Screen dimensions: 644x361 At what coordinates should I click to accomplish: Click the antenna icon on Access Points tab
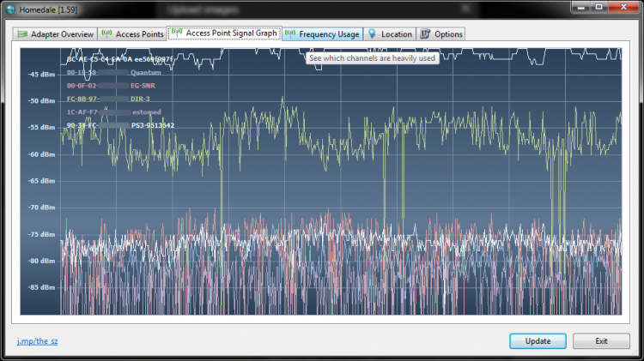pyautogui.click(x=107, y=34)
